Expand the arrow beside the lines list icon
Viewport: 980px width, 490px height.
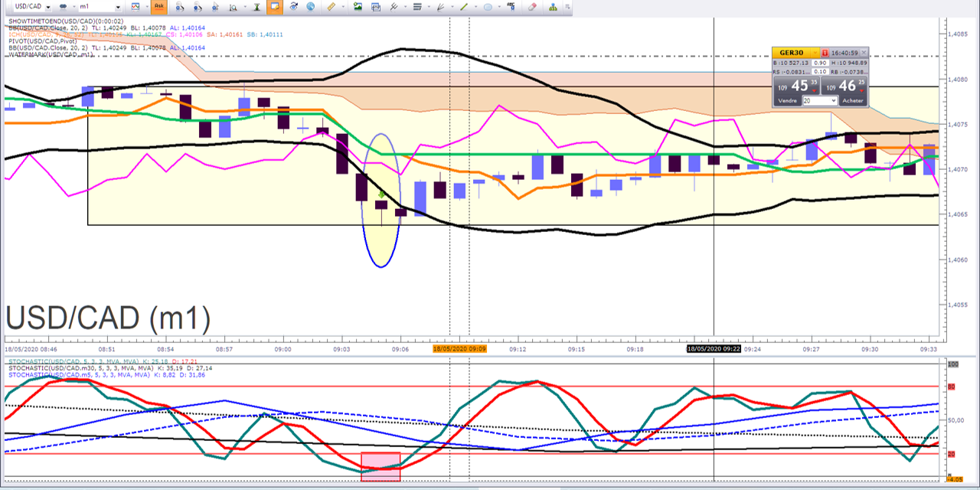pos(429,7)
